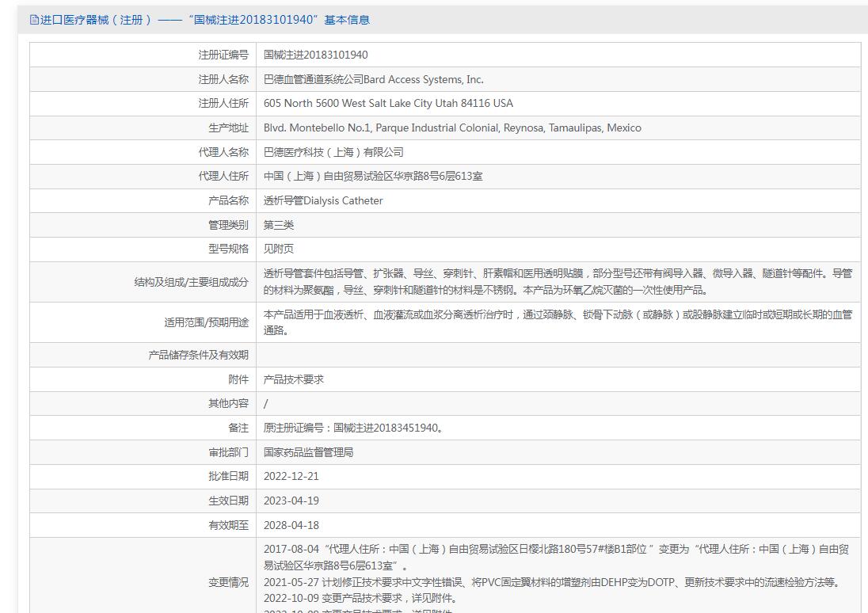
Task: Select the 批准日期 label cell
Action: (143, 476)
